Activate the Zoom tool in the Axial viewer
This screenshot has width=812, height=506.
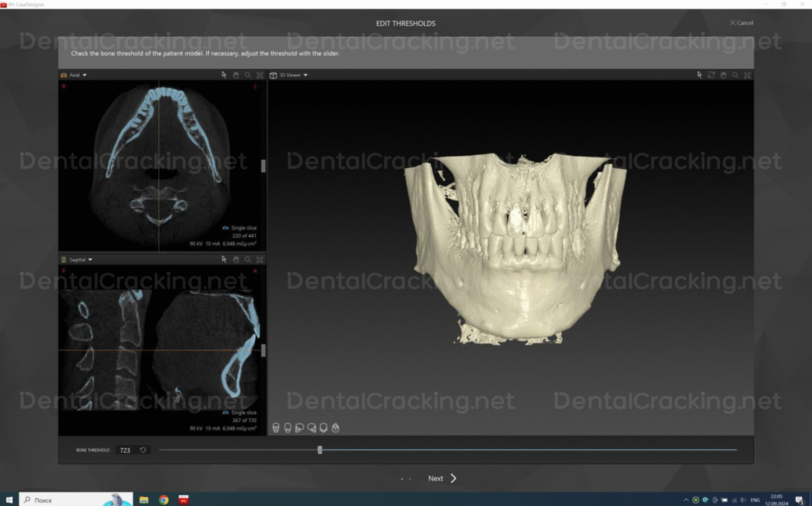(248, 75)
